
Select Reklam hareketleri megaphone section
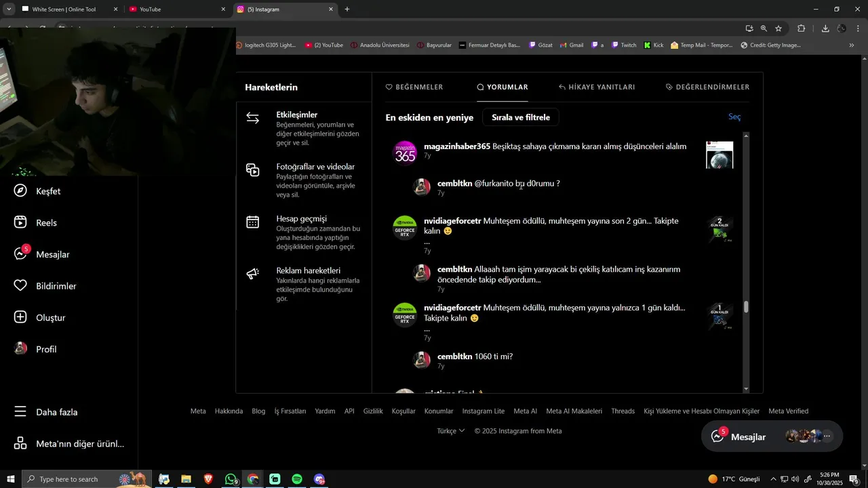point(304,285)
